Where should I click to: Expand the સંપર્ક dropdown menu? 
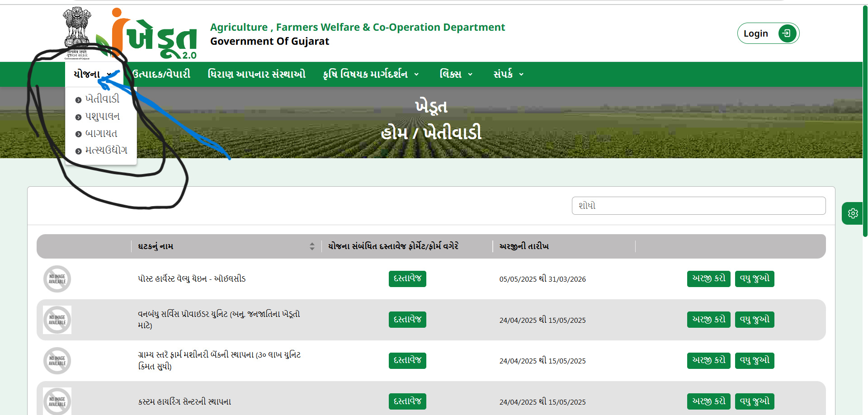pos(508,74)
